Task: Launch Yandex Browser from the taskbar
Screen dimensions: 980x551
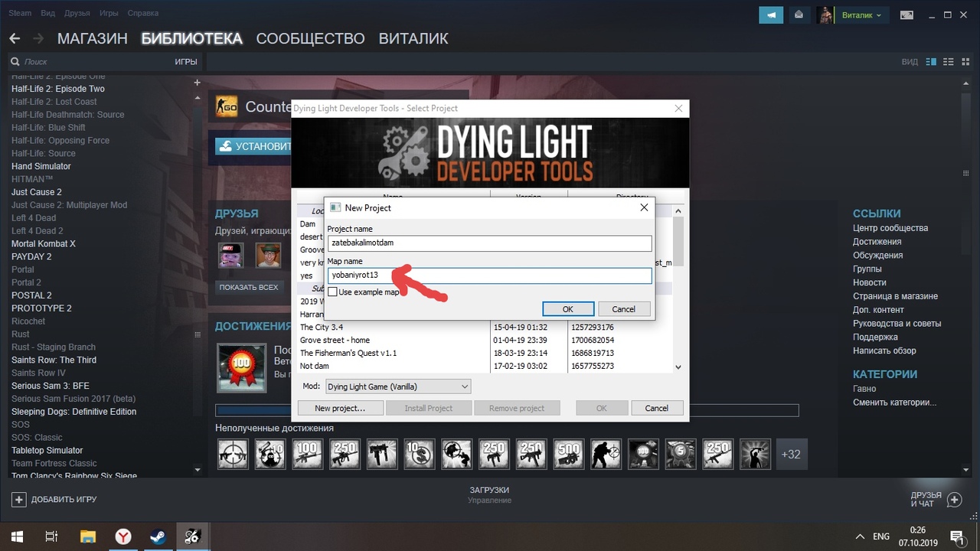Action: coord(122,536)
